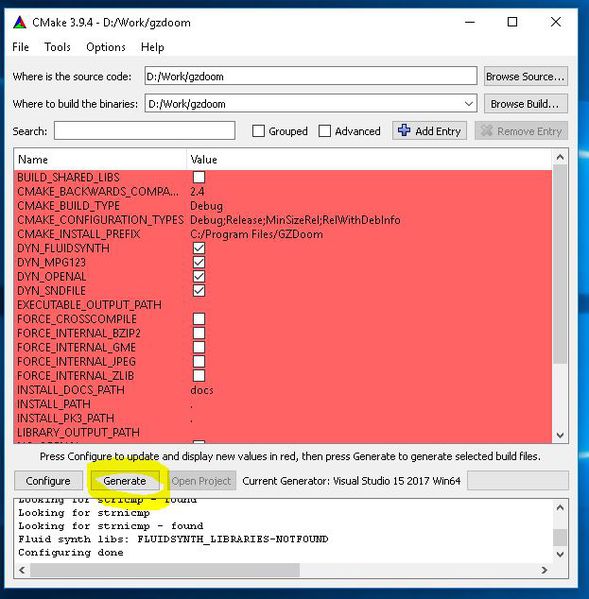Select LIBRARY_OUTPUT_PATH entry
The image size is (589, 599).
pos(78,432)
